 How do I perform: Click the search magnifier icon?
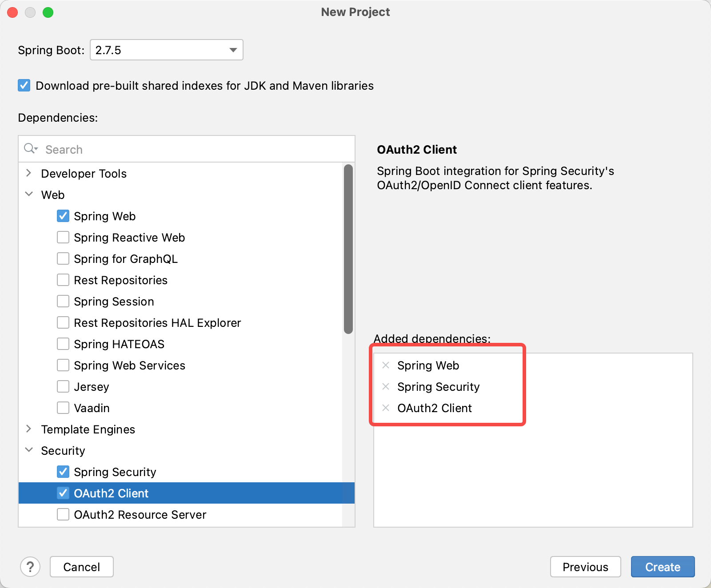point(30,148)
